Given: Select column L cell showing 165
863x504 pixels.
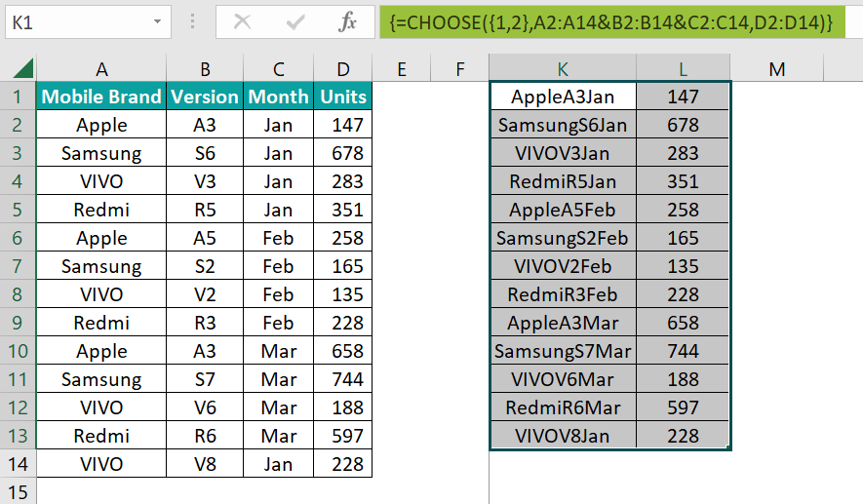Looking at the screenshot, I should [683, 238].
